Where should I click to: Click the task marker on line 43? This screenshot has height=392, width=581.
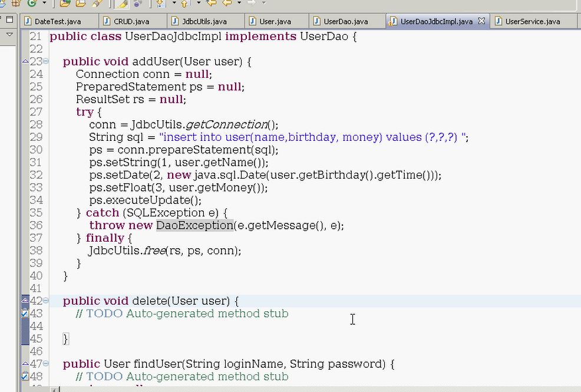point(25,314)
